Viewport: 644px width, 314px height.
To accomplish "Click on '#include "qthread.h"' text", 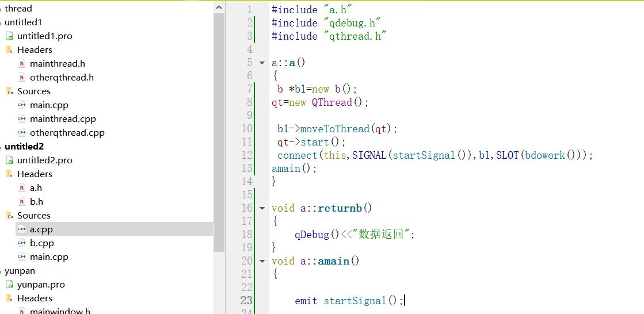I will [x=329, y=36].
